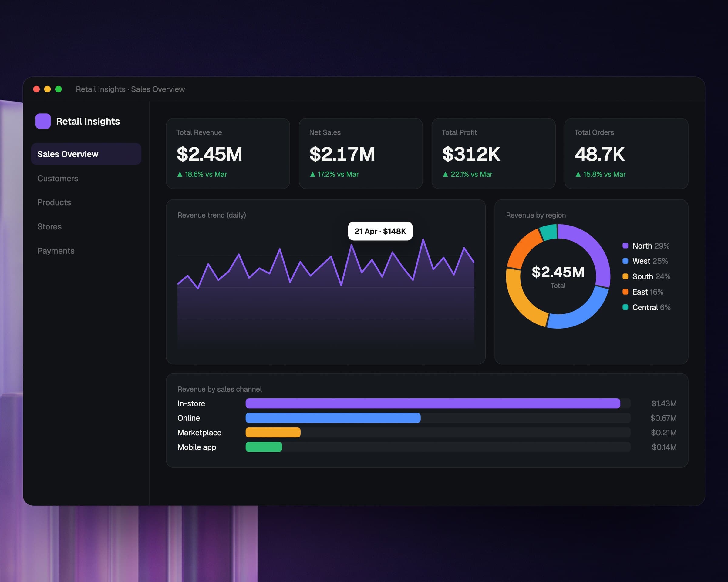Image resolution: width=728 pixels, height=582 pixels.
Task: Click the Revenue by region heading
Action: coord(535,215)
